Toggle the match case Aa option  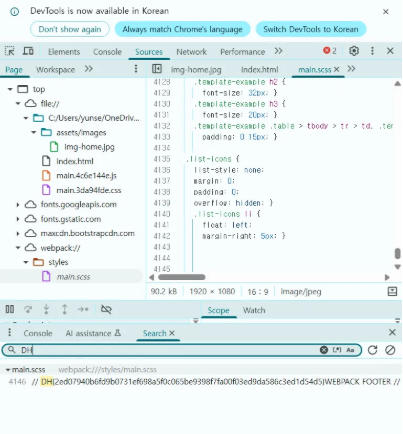point(350,350)
